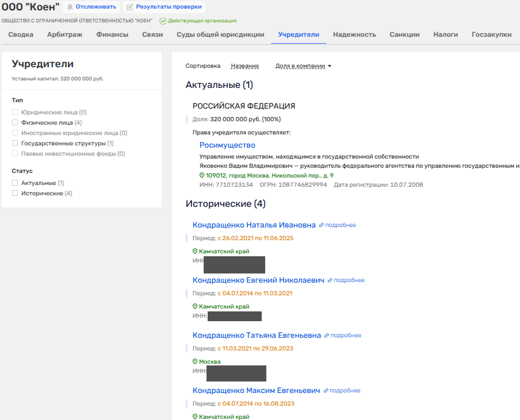Open Результаты проверки
Screen dimensions: 520x420
[164, 7]
